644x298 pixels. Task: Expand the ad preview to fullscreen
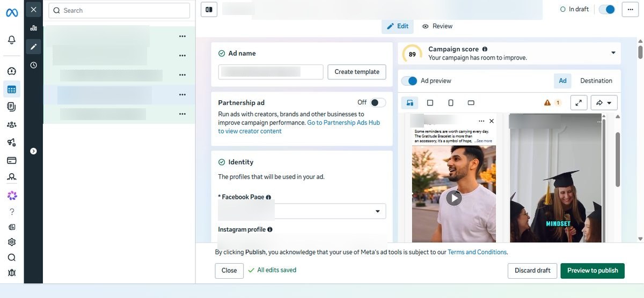click(578, 102)
